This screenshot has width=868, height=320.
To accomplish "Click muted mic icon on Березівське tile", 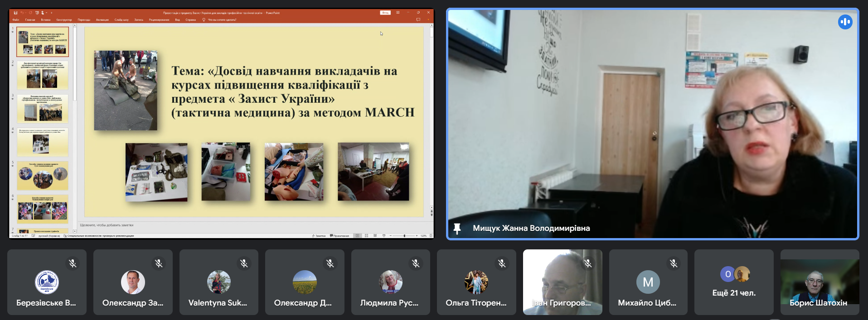I will pyautogui.click(x=73, y=263).
